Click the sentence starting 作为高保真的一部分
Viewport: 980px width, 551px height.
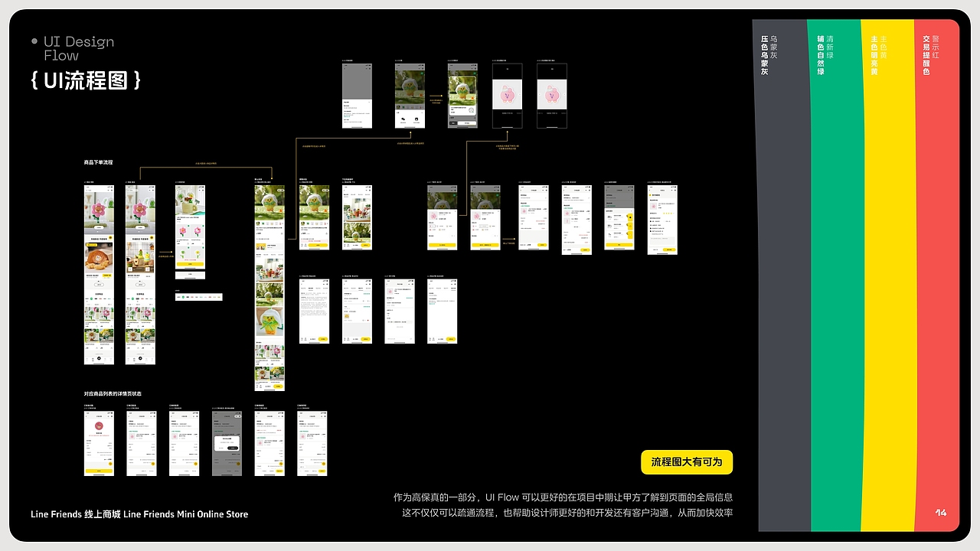563,497
